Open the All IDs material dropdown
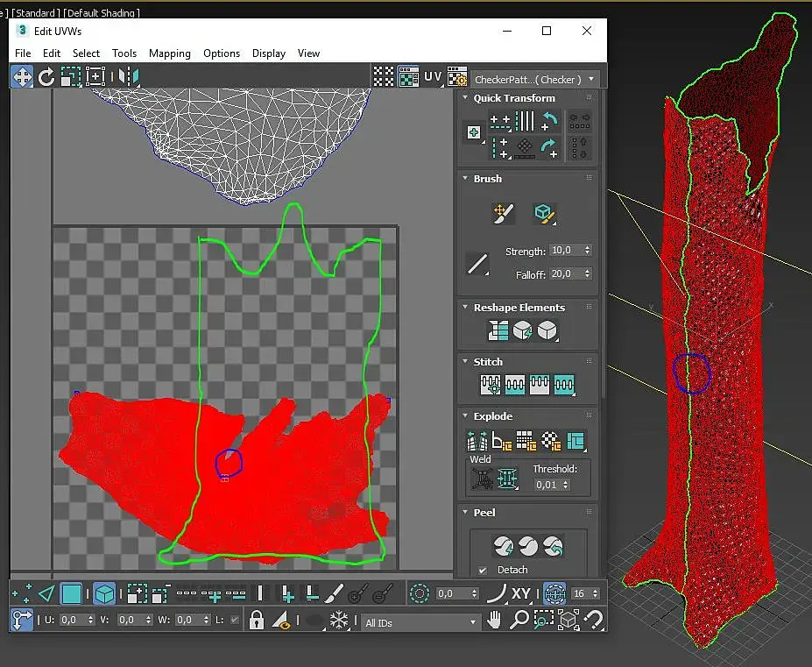 420,621
